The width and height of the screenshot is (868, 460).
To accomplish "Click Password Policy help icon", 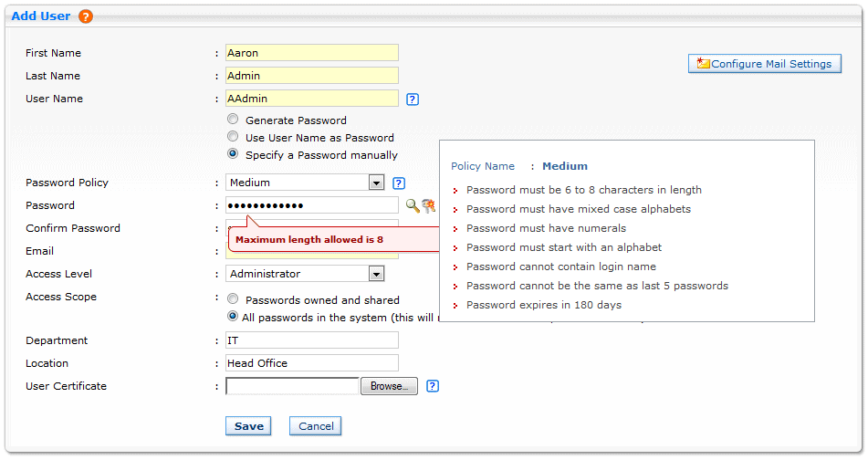I will [399, 183].
